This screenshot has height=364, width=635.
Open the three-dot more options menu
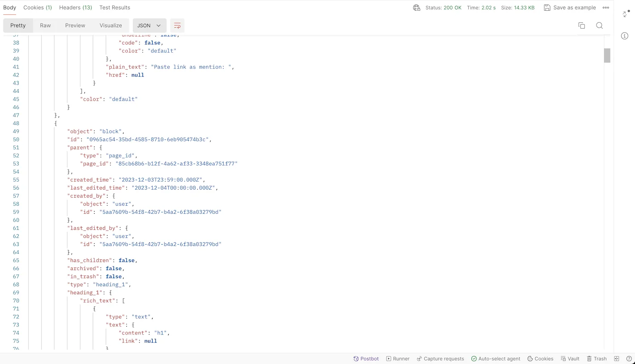click(605, 8)
